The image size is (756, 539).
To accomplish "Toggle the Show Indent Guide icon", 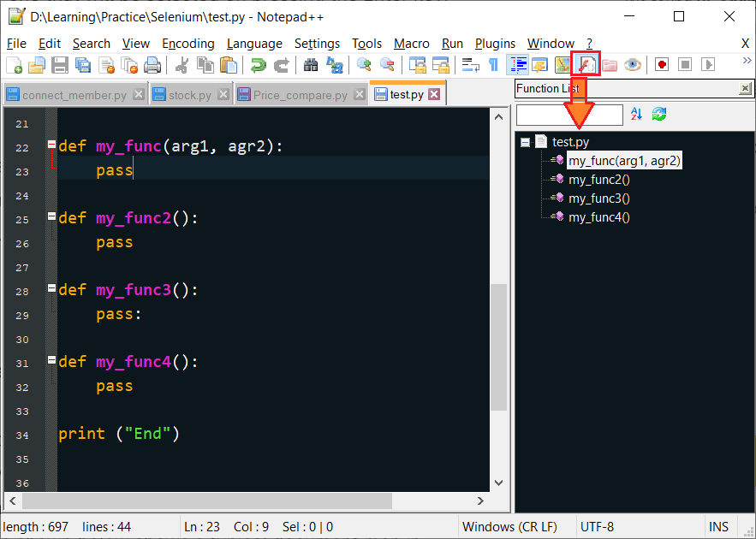I will (x=517, y=64).
